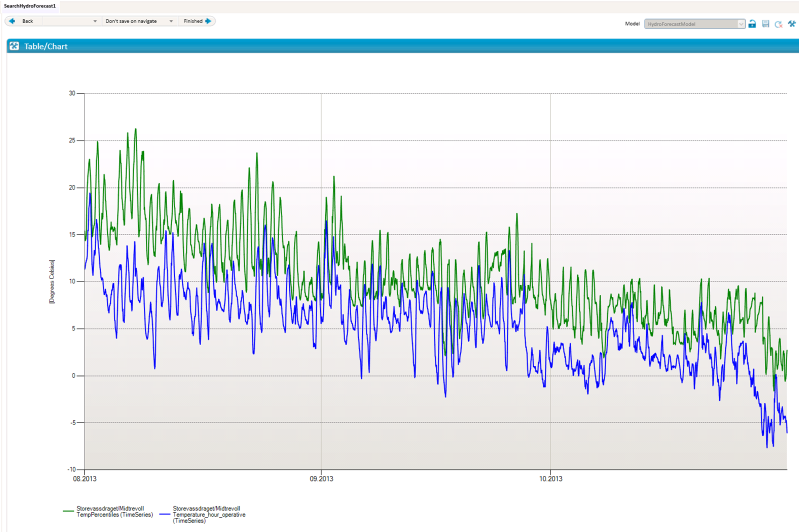Expand the "Don't save on navigate" dropdown
The image size is (799, 532).
point(171,21)
